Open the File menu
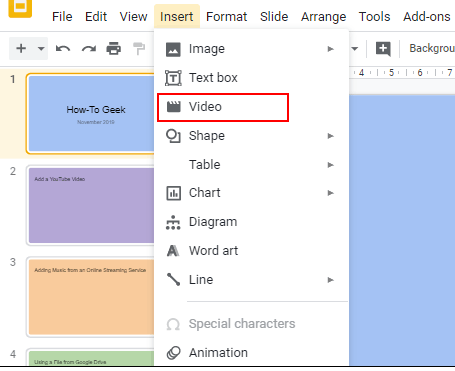The image size is (455, 371). (x=62, y=16)
